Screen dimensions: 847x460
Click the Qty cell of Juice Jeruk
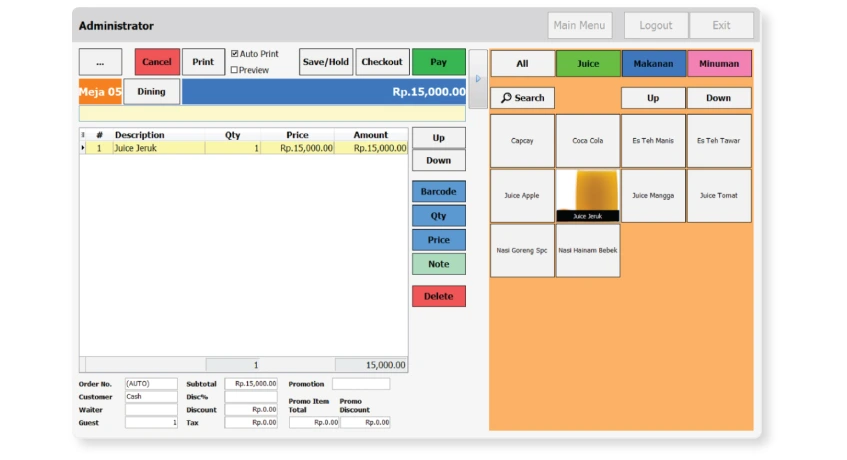pos(232,148)
